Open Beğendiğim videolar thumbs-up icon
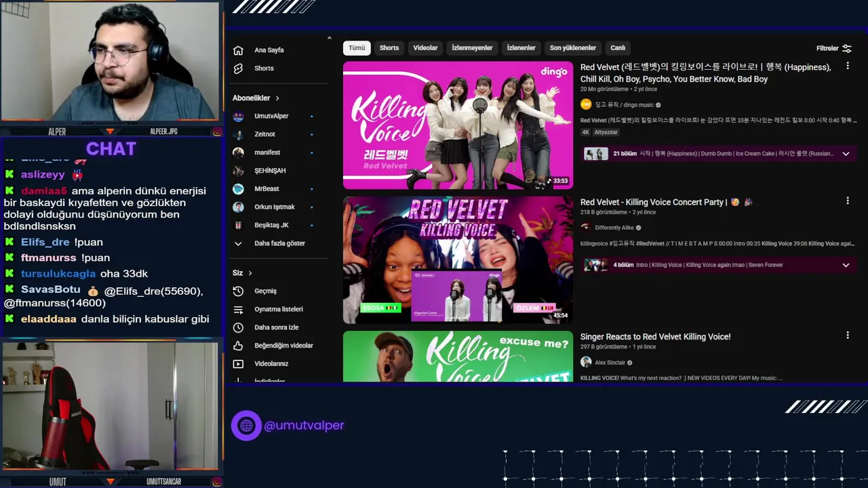The width and height of the screenshot is (868, 488). pos(238,346)
